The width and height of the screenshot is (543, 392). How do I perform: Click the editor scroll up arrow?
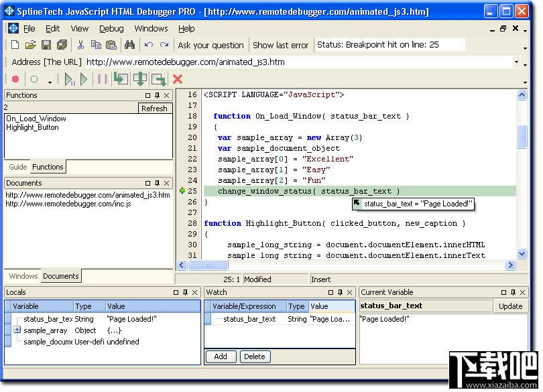tap(522, 94)
